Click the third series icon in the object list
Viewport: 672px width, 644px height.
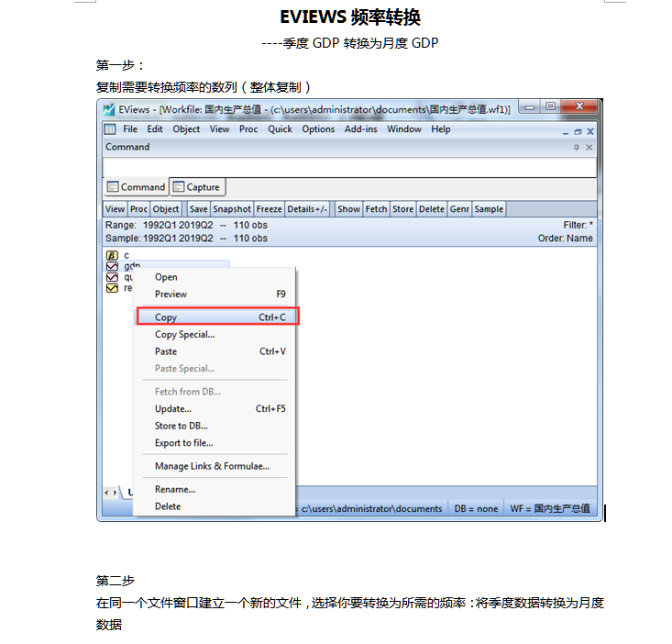click(x=112, y=277)
